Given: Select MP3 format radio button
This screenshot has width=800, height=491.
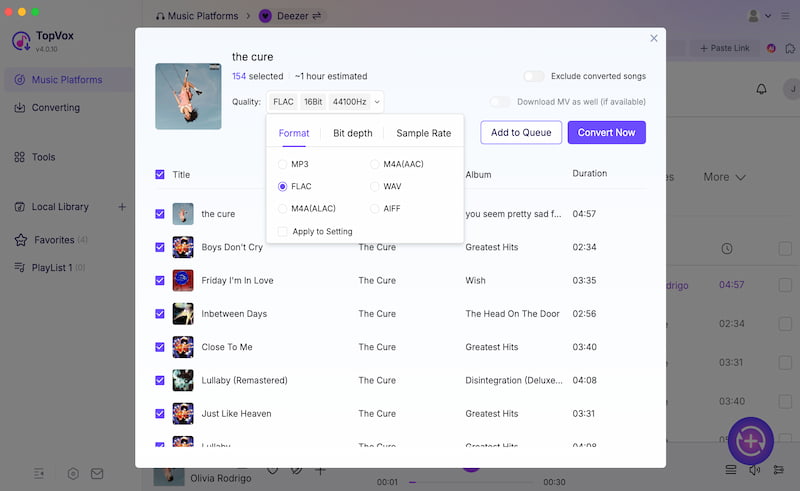Looking at the screenshot, I should pos(282,164).
